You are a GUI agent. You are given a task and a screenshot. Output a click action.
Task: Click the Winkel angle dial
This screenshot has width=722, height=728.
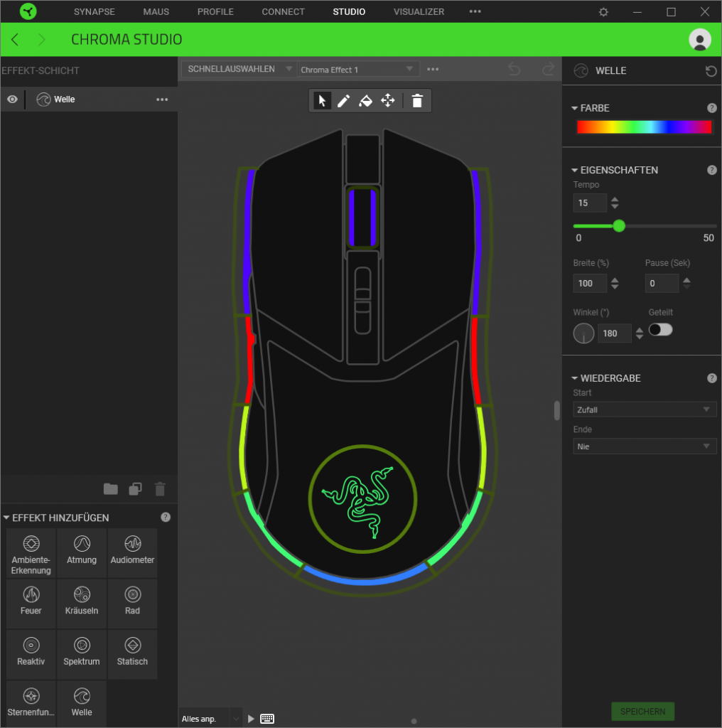point(583,333)
